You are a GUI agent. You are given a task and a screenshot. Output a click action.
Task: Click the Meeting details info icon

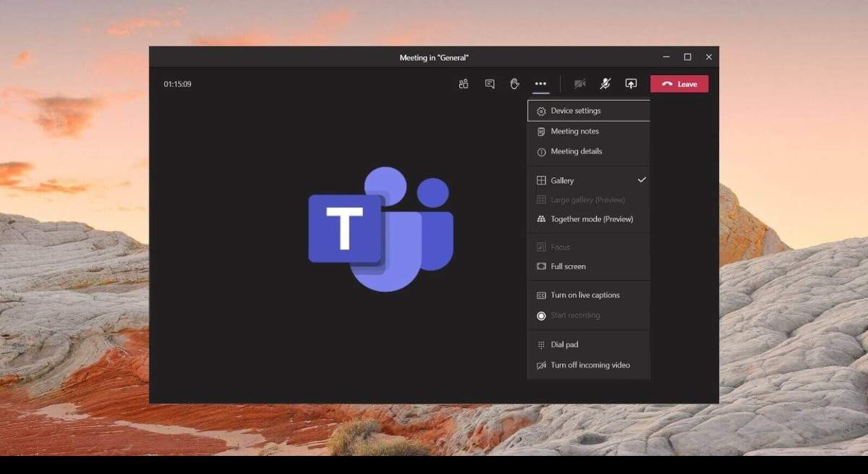(541, 152)
